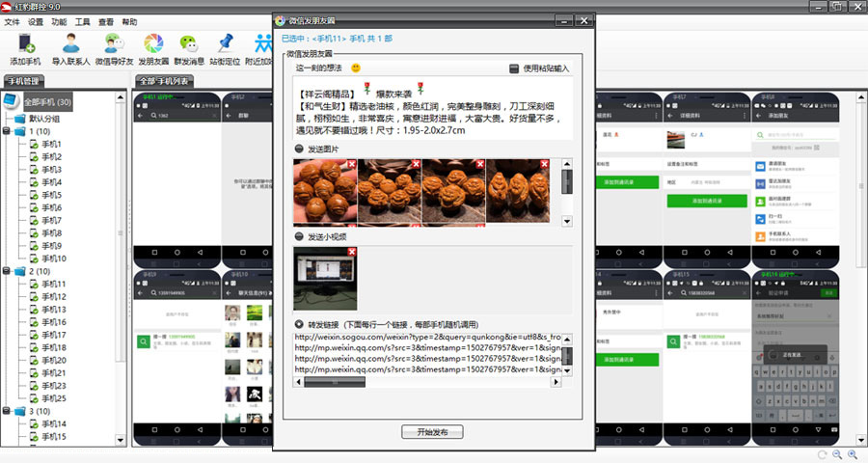868x463 pixels.
Task: Click the zoom in magnifier in status bar
Action: tap(853, 454)
